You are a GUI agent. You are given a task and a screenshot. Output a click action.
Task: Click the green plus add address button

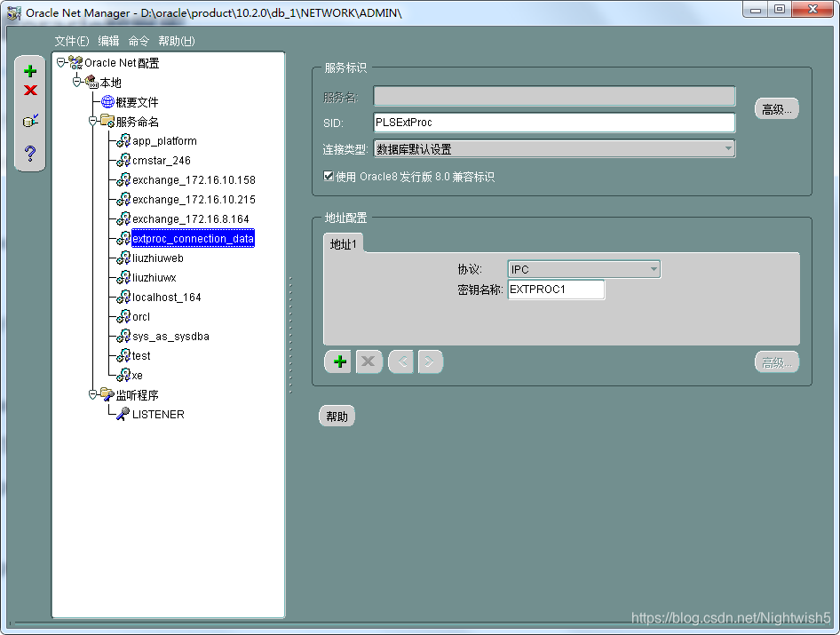[338, 361]
